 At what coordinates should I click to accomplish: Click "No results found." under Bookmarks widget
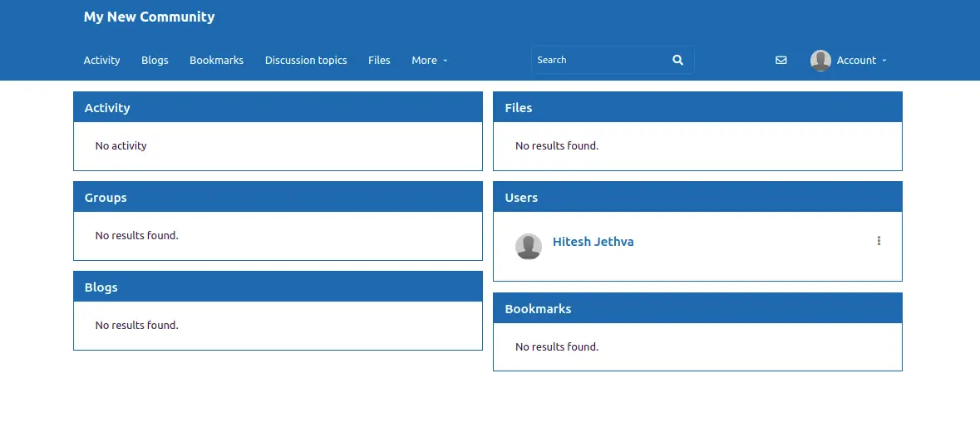click(557, 346)
